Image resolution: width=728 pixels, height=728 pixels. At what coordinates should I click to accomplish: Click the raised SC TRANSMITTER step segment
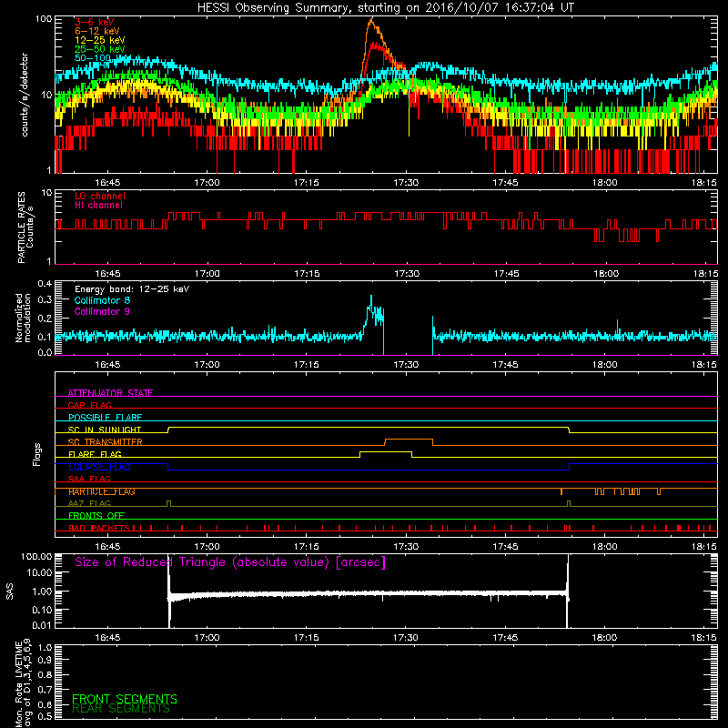pos(409,440)
